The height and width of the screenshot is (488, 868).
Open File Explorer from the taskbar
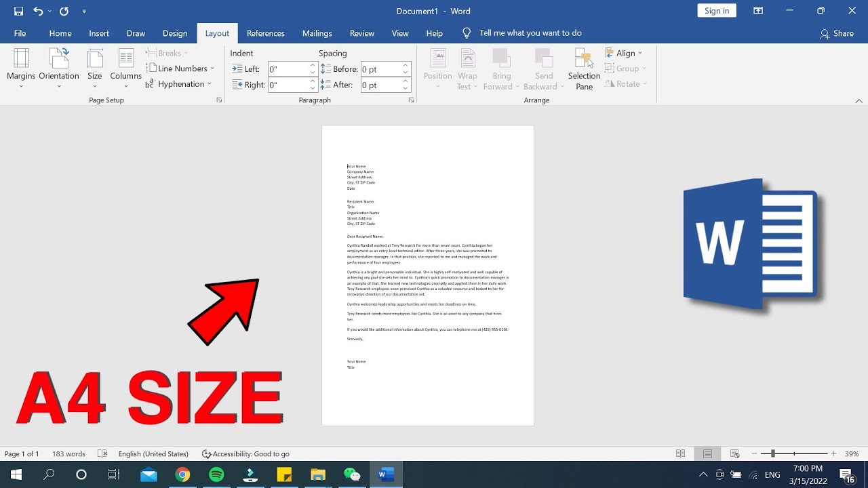tap(318, 474)
